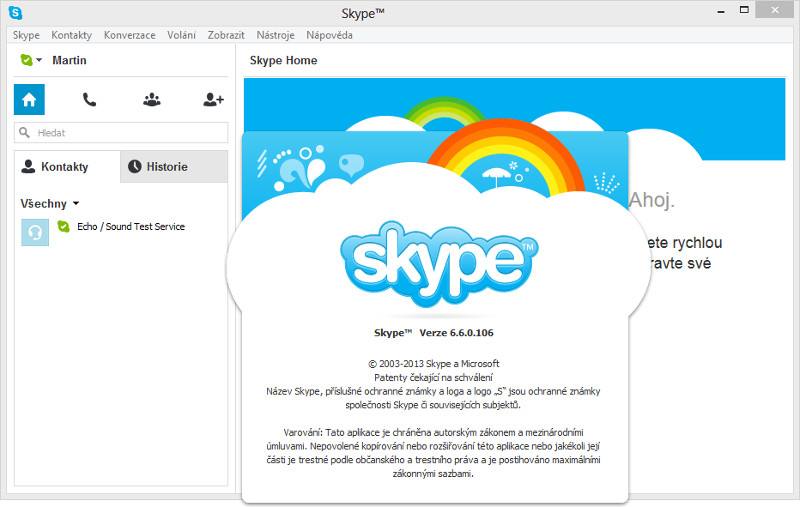Click the Skype logo in title bar
The width and height of the screenshot is (800, 507).
tap(16, 13)
